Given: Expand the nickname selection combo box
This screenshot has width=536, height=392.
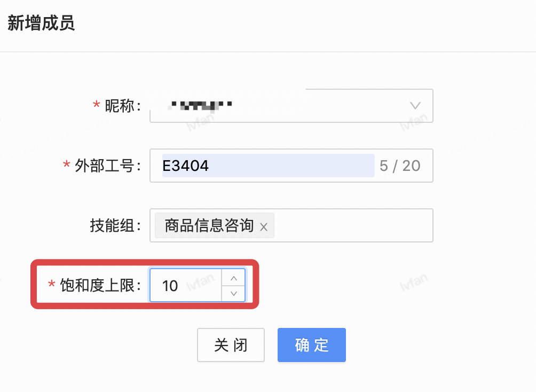Looking at the screenshot, I should (x=415, y=106).
